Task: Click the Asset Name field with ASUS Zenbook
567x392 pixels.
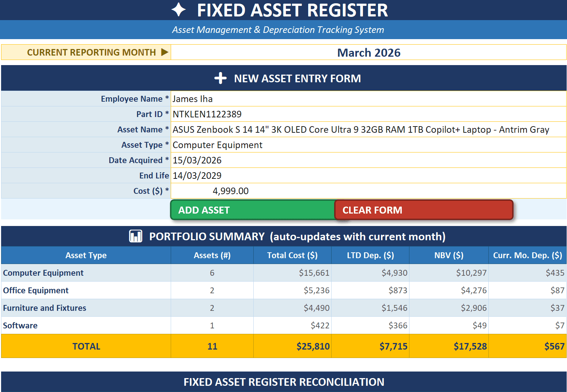Action: [x=368, y=129]
